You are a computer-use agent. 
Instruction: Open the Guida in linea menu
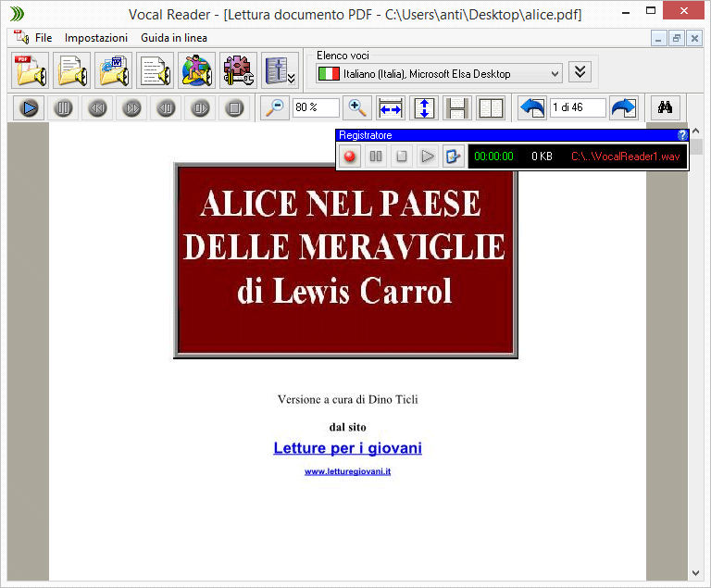click(174, 38)
